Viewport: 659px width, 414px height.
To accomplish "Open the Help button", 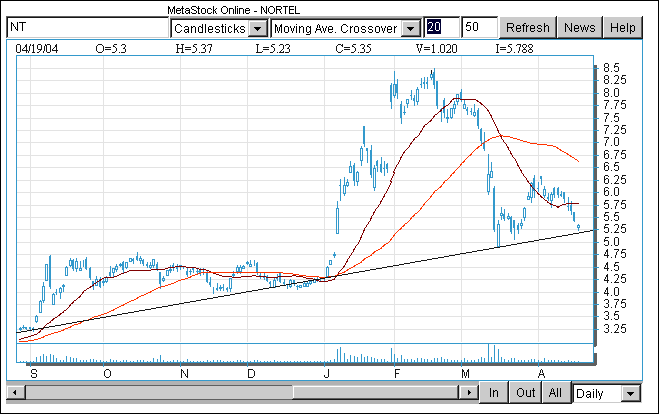I will pyautogui.click(x=623, y=28).
